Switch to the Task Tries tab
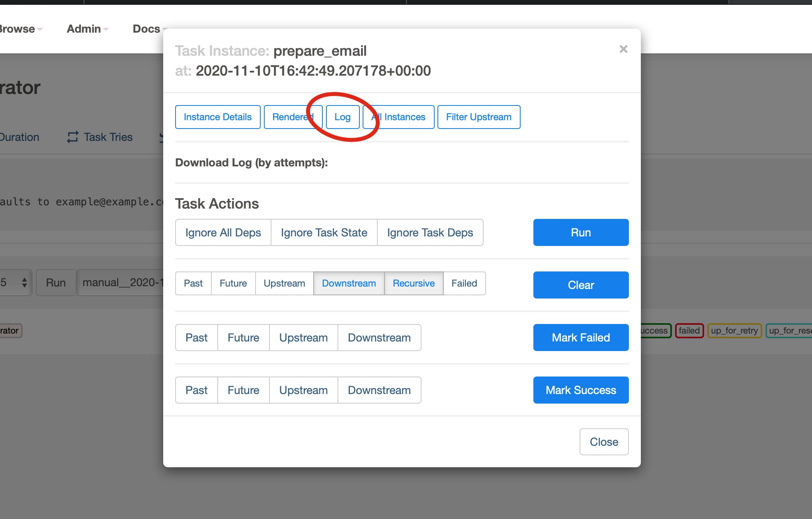The width and height of the screenshot is (812, 519). click(100, 137)
